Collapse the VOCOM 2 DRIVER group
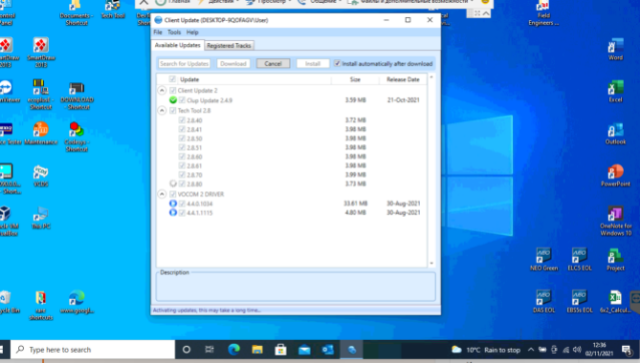Viewport: 640px width, 363px height. (162, 194)
